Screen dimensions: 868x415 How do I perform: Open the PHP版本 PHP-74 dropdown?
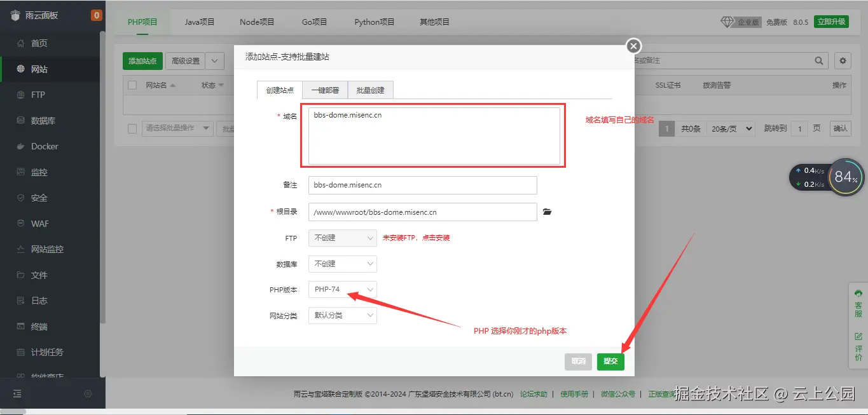point(343,290)
